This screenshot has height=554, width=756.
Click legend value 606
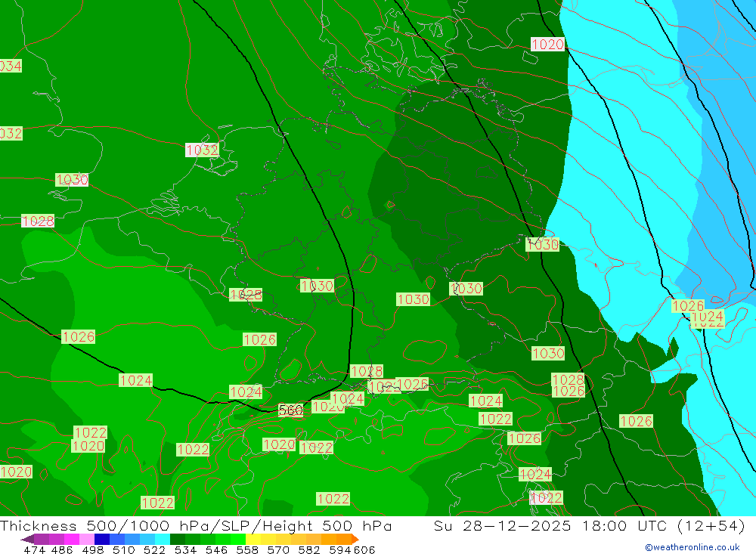(x=364, y=549)
